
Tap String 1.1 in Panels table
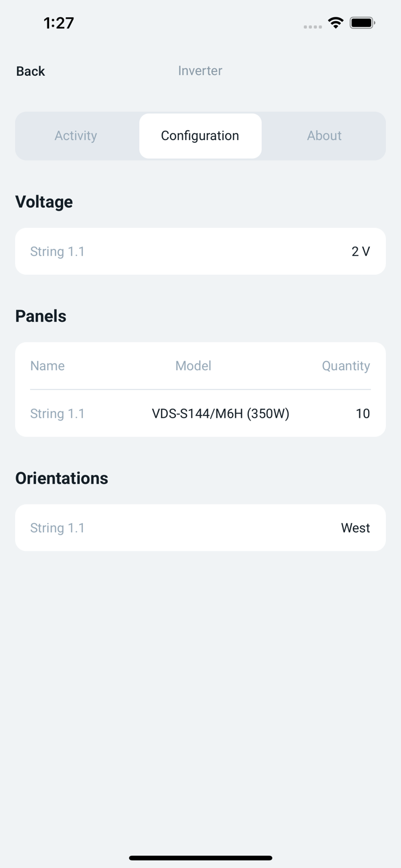pos(57,413)
